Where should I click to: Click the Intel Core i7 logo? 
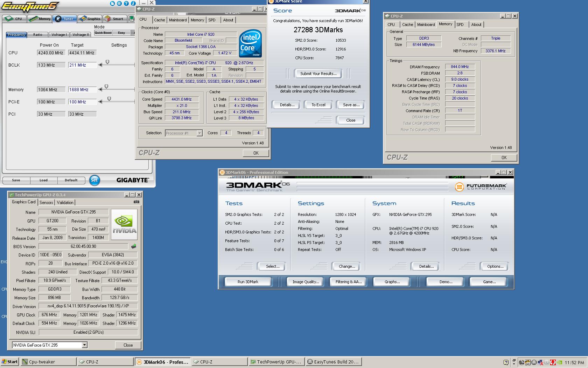pyautogui.click(x=250, y=44)
